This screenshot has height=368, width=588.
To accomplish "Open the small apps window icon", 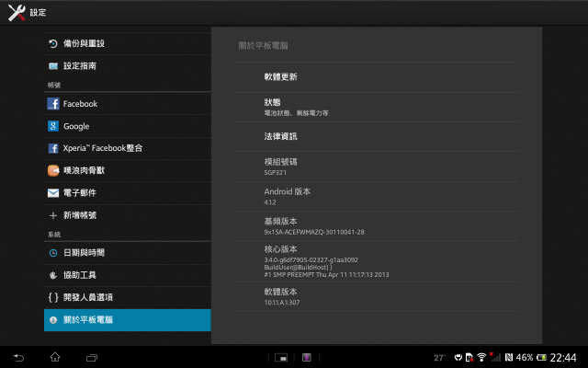I will 281,358.
